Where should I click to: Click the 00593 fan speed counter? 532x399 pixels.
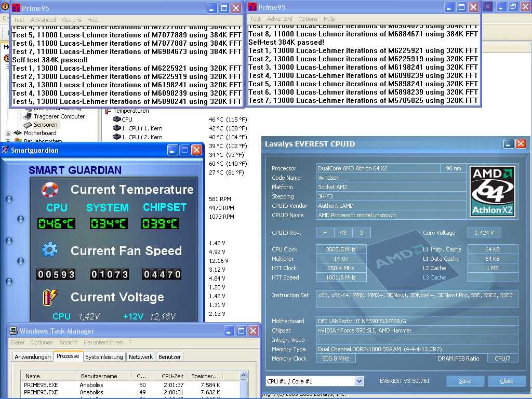56,274
